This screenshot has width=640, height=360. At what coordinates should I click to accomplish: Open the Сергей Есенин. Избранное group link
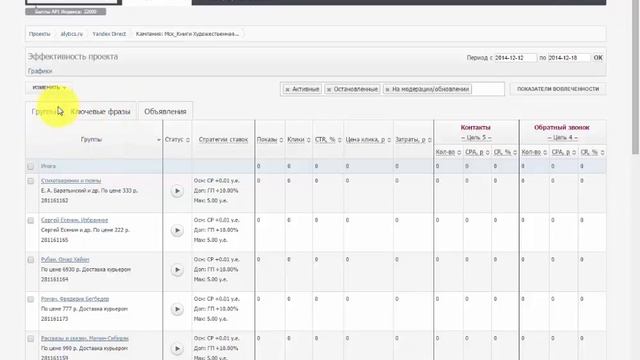74,220
